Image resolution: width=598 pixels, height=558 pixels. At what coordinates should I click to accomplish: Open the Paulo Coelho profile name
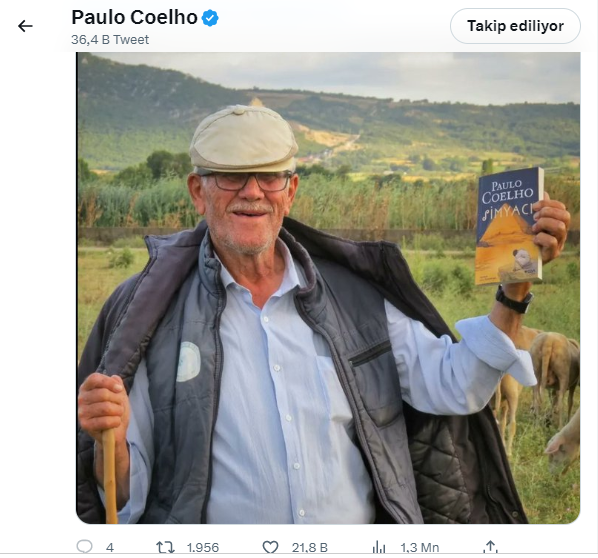tap(134, 18)
